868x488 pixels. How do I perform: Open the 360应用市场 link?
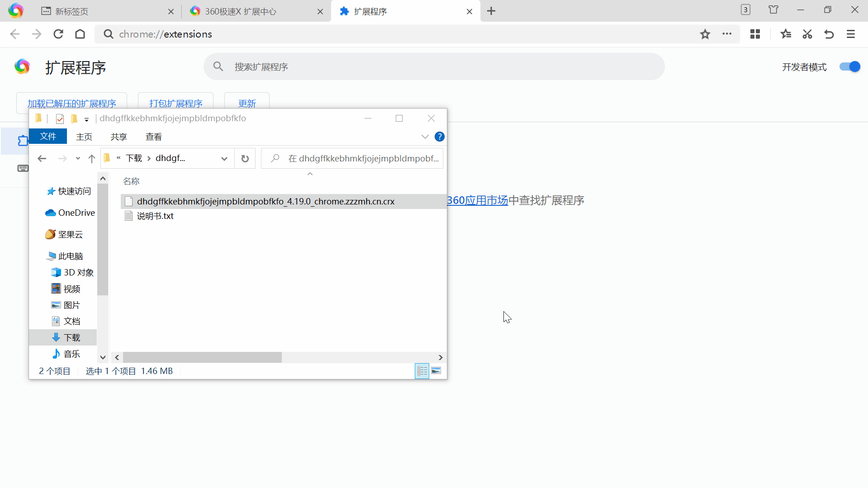point(478,200)
